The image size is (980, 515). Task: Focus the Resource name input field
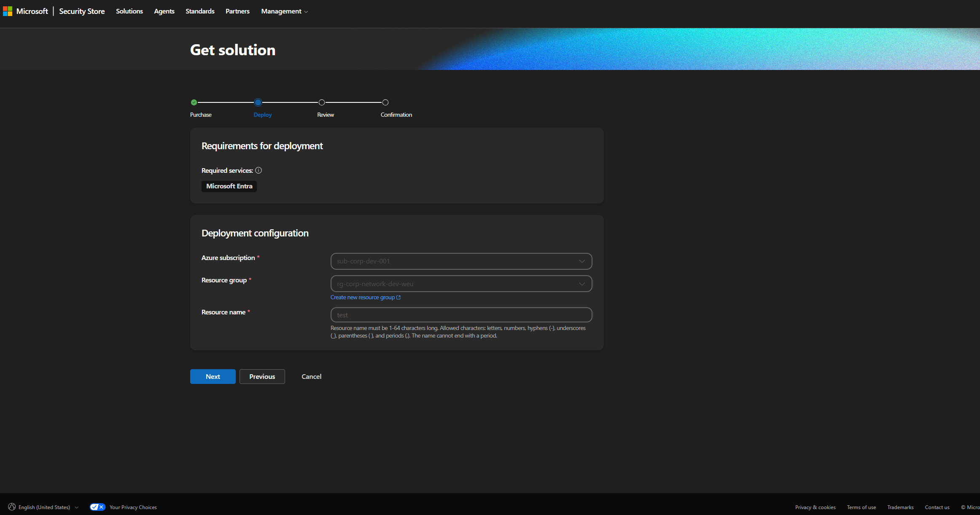point(461,315)
